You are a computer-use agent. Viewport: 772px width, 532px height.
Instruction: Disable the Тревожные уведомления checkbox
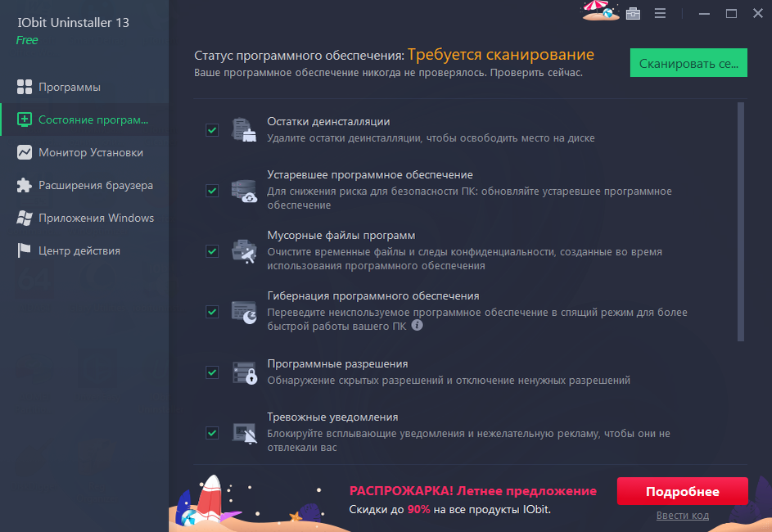212,433
